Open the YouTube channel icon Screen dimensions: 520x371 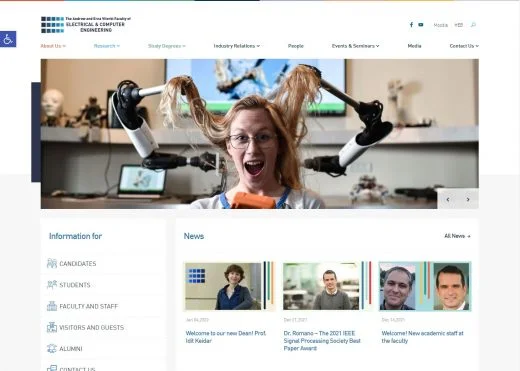click(x=421, y=25)
